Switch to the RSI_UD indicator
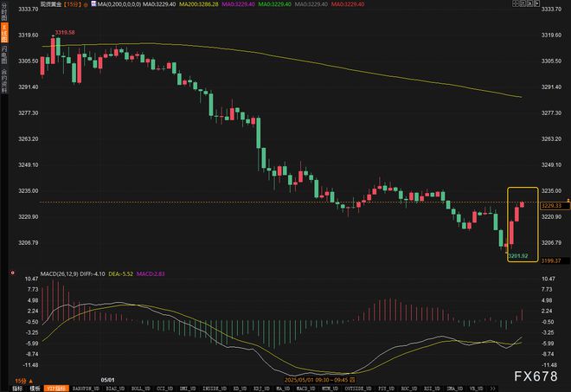Screen dimensions: 571x392 (x=432, y=389)
